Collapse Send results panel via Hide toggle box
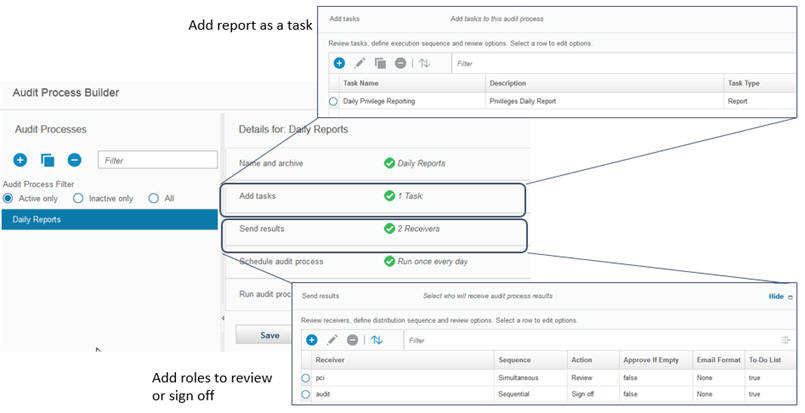This screenshot has height=413, width=805. pos(790,297)
